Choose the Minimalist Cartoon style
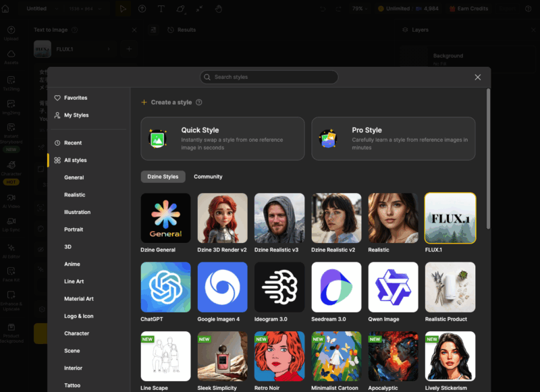Viewport: 540px width, 392px height. (336, 356)
